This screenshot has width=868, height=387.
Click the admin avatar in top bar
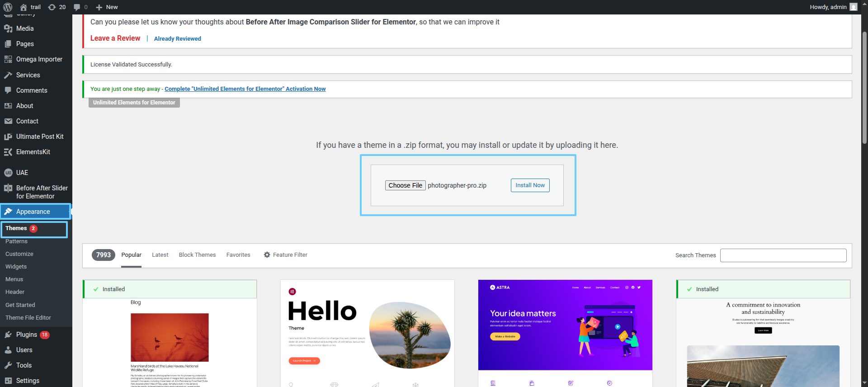[x=853, y=7]
